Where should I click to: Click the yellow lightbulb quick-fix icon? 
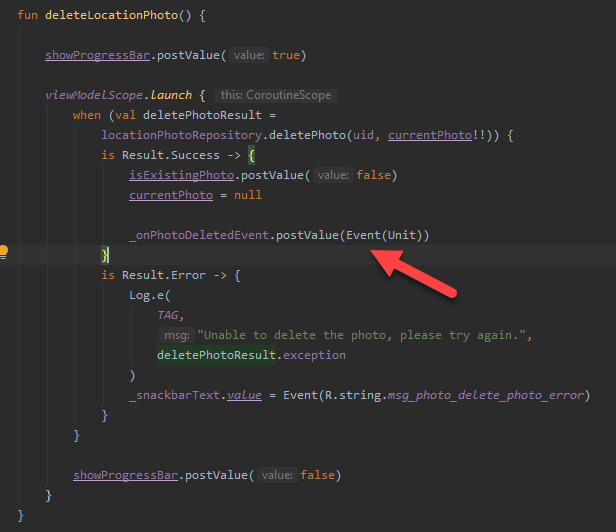tap(3, 252)
